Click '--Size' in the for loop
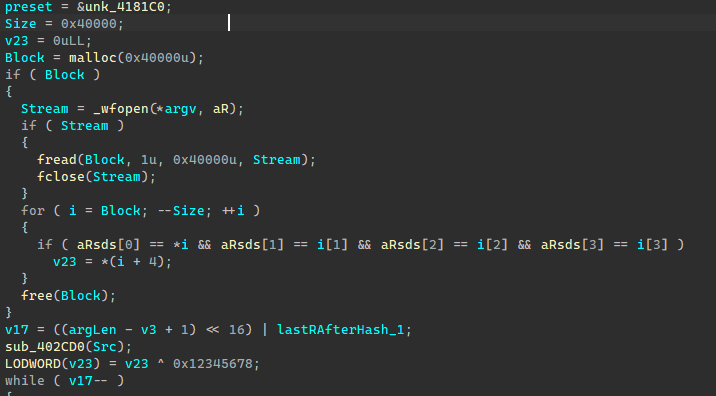This screenshot has width=716, height=396. [181, 211]
